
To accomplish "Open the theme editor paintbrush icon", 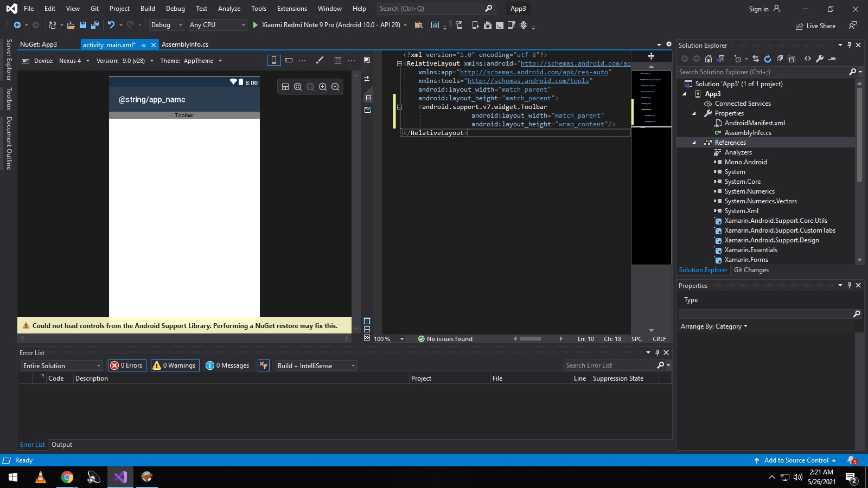I will [x=320, y=60].
